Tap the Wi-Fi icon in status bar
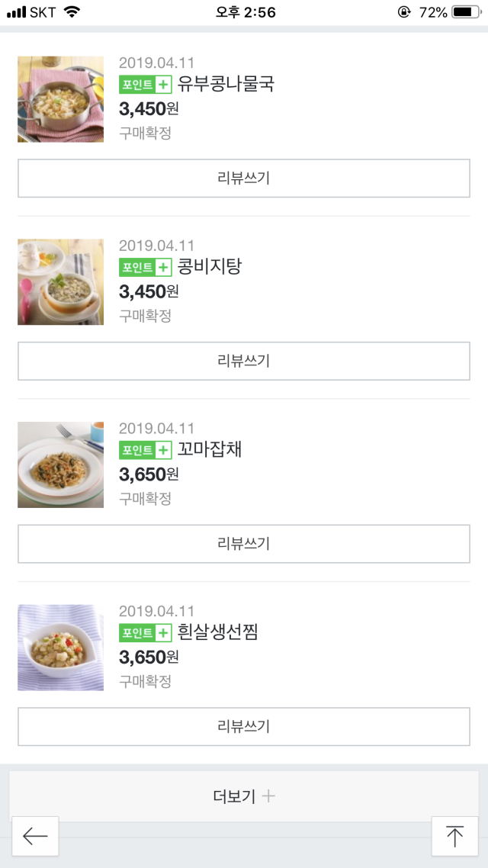 click(72, 12)
